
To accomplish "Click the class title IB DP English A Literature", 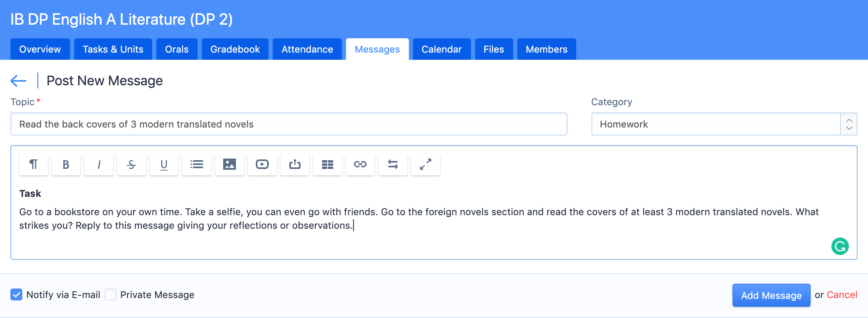I will click(122, 19).
